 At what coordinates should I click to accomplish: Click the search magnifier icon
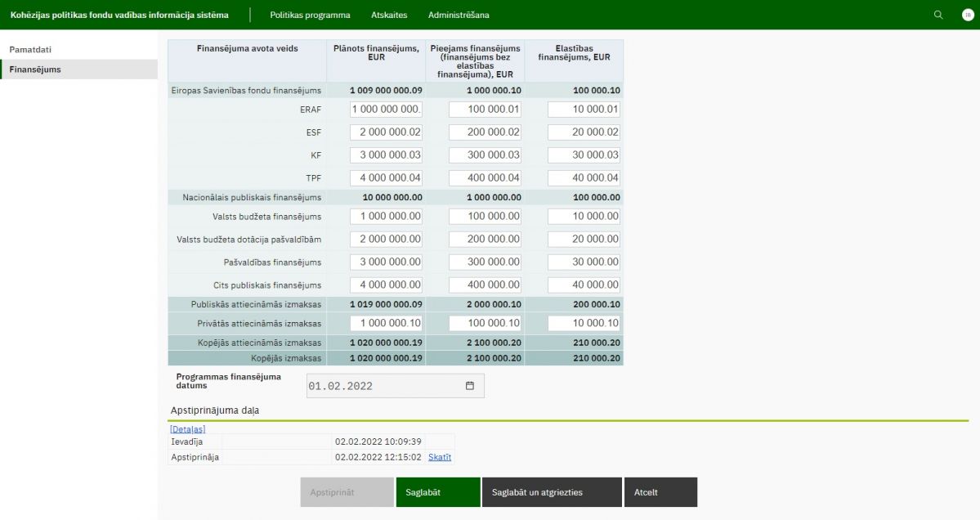coord(938,15)
